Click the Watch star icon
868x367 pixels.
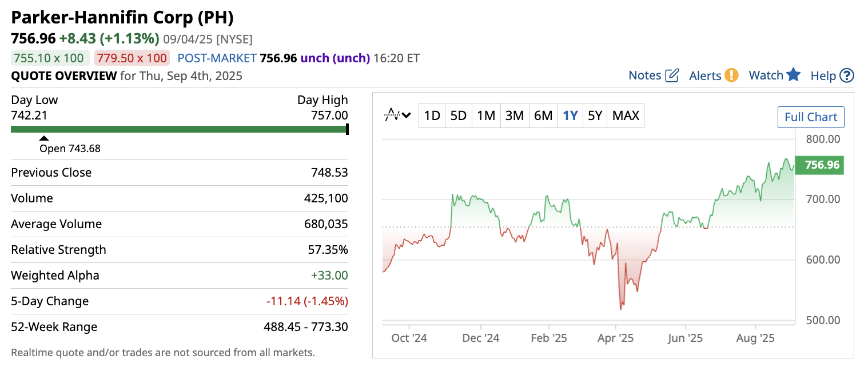point(793,75)
